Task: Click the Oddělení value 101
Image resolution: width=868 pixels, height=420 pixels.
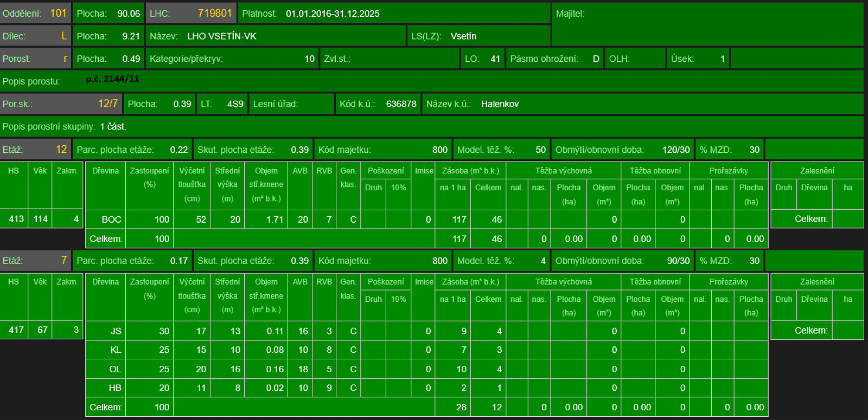Action: tap(58, 13)
